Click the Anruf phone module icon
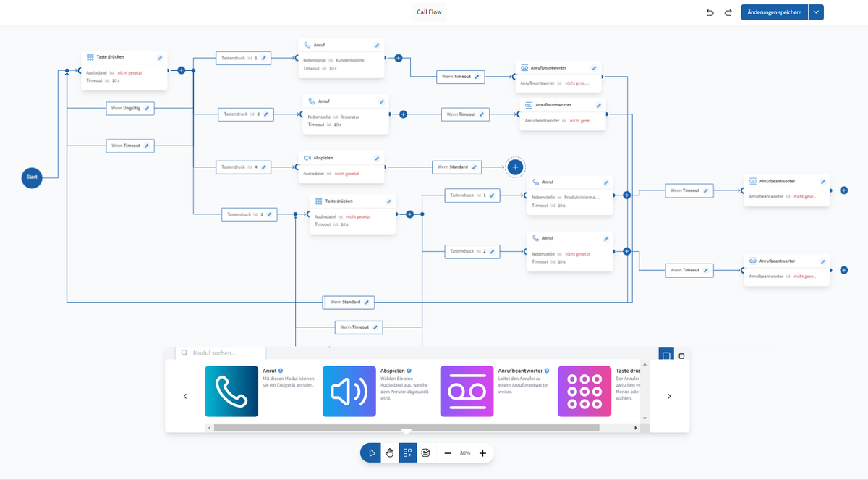 click(231, 391)
